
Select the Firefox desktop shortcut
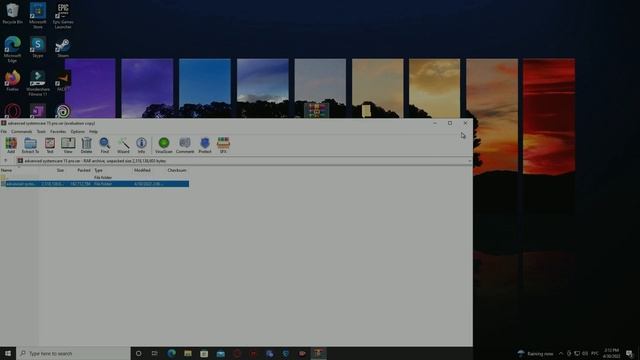coord(12,81)
